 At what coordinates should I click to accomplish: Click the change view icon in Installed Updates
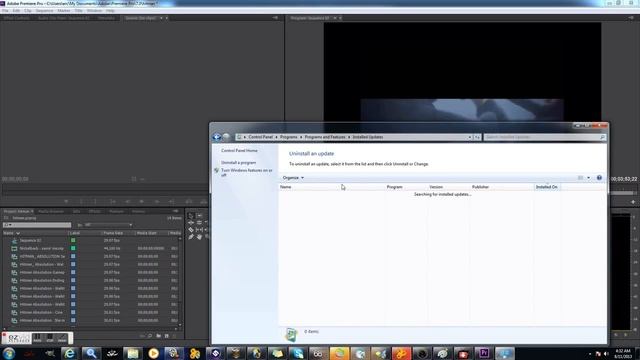(580, 178)
